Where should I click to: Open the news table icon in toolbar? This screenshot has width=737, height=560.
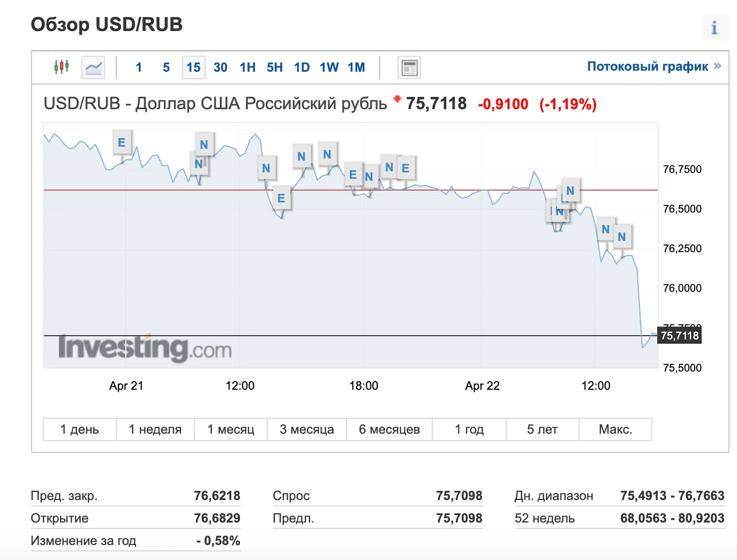(409, 67)
